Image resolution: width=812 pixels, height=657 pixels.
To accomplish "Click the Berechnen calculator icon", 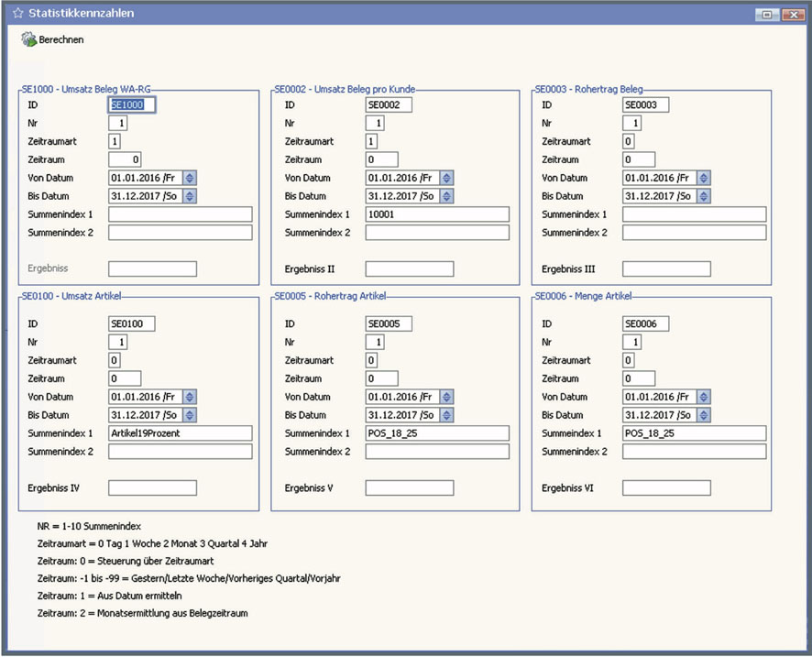I will tap(28, 40).
